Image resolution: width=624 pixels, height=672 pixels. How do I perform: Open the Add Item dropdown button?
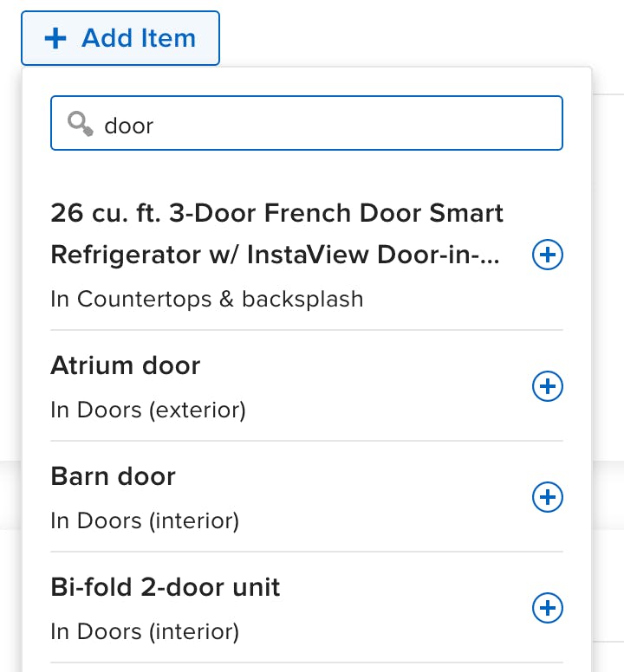[x=120, y=39]
